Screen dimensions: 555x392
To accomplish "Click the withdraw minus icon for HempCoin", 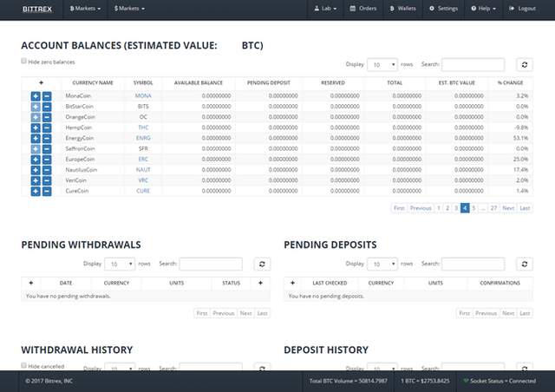I will 47,127.
